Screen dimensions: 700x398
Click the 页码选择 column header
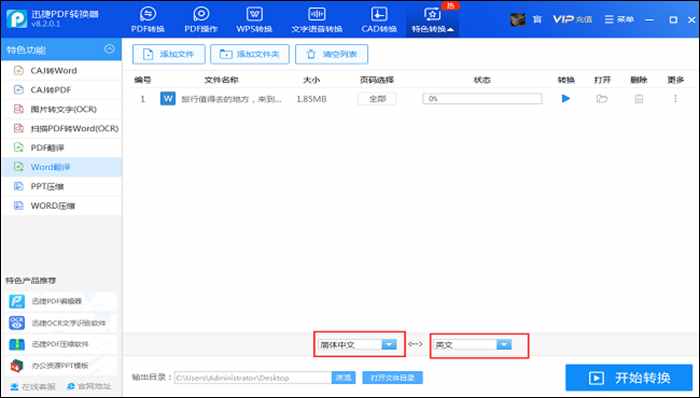click(x=377, y=80)
